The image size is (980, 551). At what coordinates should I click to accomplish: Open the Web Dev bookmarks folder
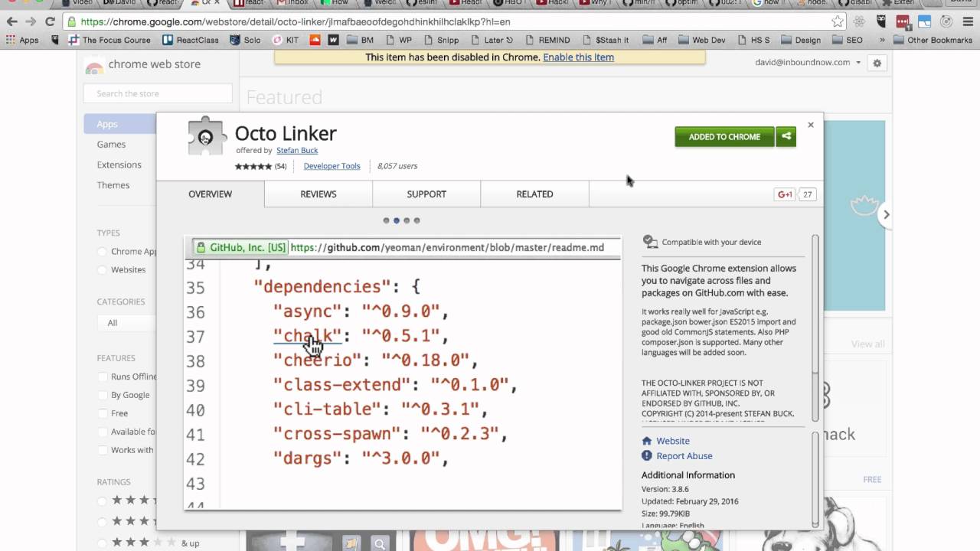click(x=701, y=40)
